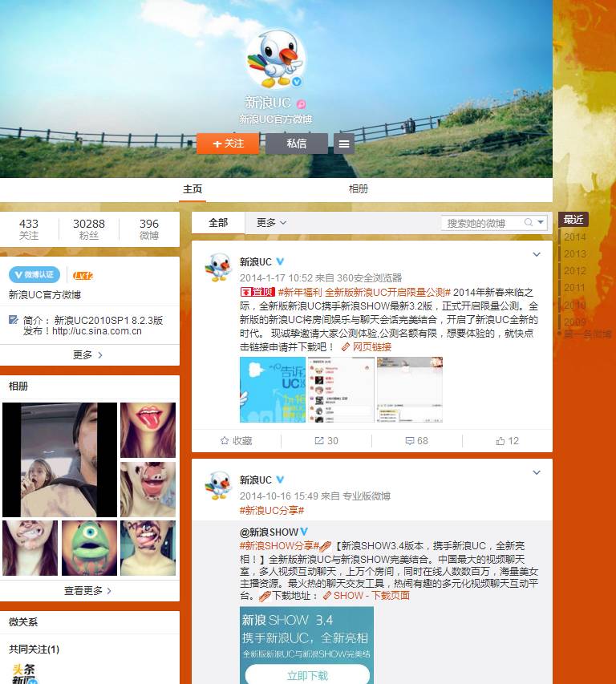
Task: Click the 简介 edit note icon
Action: tap(14, 320)
